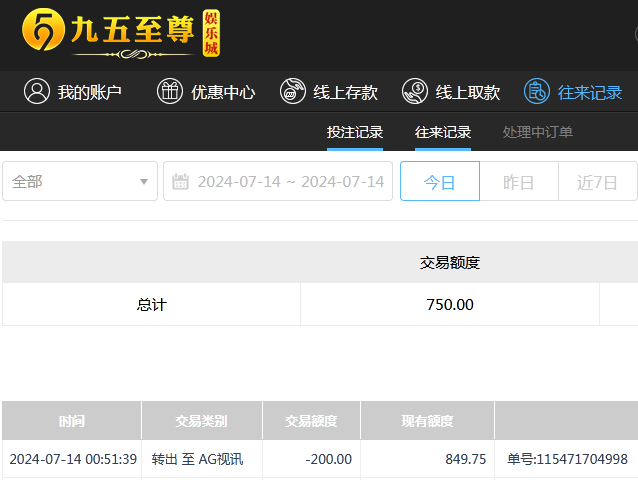Viewport: 638px width, 480px height.
Task: Click the 九五至尊 logo
Action: pos(121,33)
